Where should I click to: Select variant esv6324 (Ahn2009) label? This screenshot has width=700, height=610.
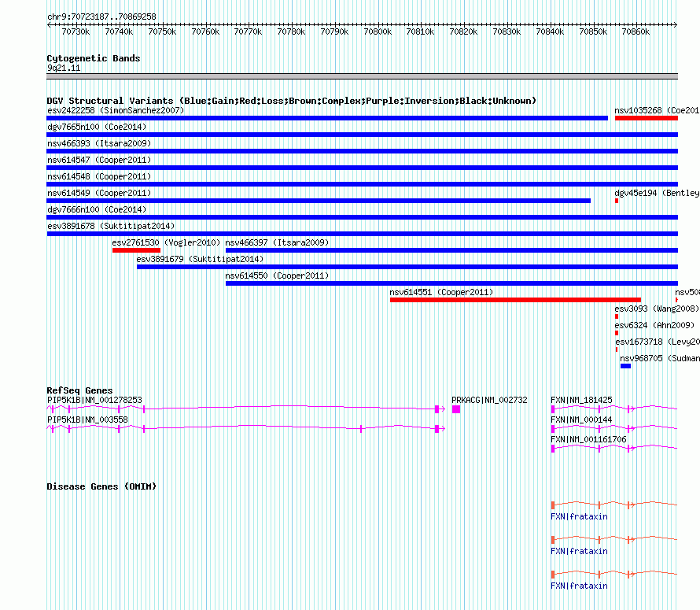[654, 325]
